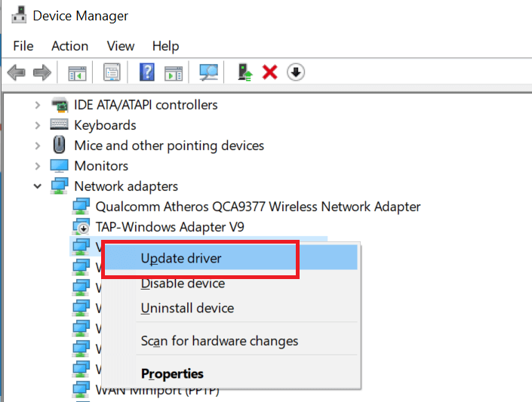Click the WAN Miniport (PPTP) adapter icon
Image resolution: width=532 pixels, height=402 pixels.
click(81, 389)
